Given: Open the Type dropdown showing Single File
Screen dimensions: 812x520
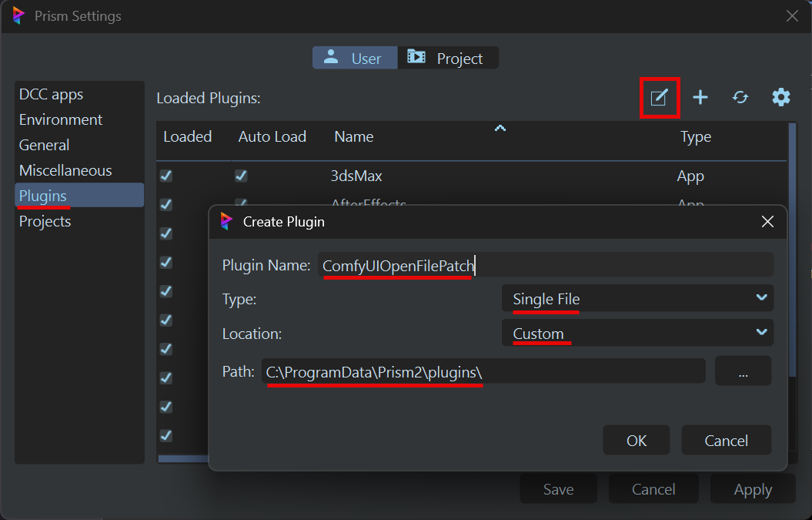Looking at the screenshot, I should (x=637, y=299).
